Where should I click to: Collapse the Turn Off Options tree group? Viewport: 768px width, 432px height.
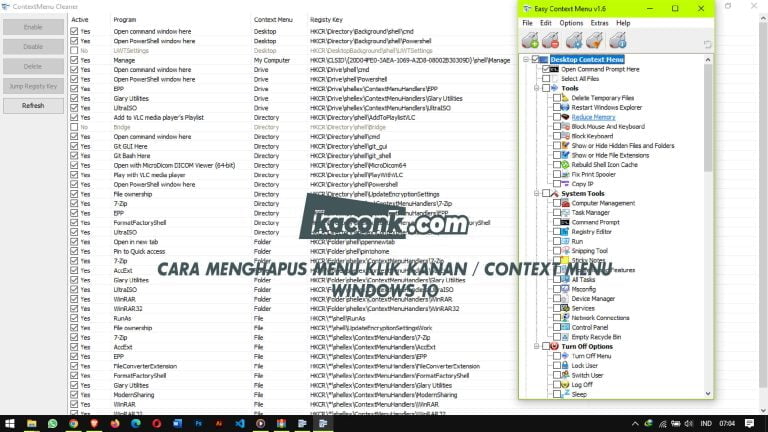[x=536, y=346]
